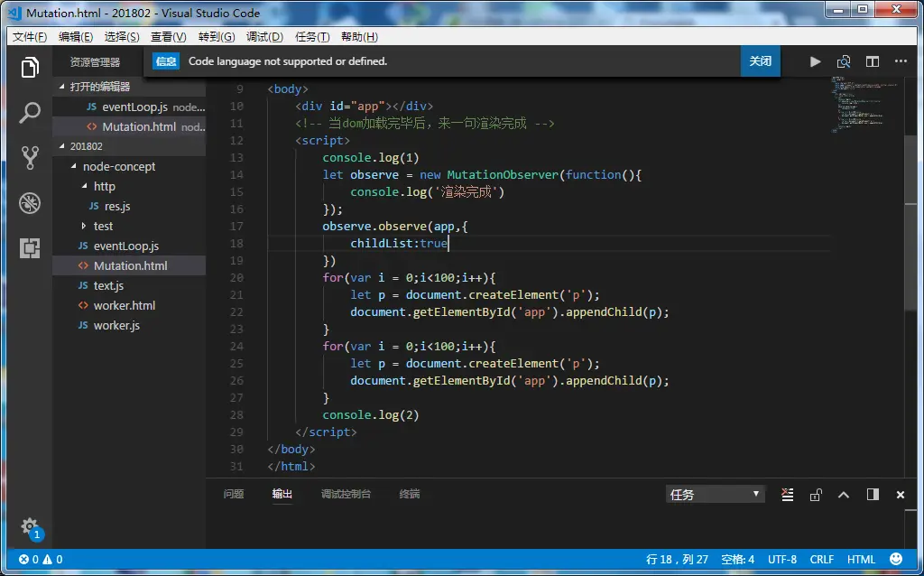924x576 pixels.
Task: Close the bottom panel
Action: (901, 495)
